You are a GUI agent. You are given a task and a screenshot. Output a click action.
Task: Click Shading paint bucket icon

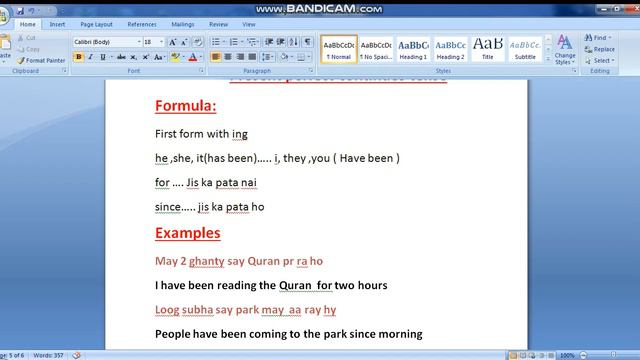284,57
